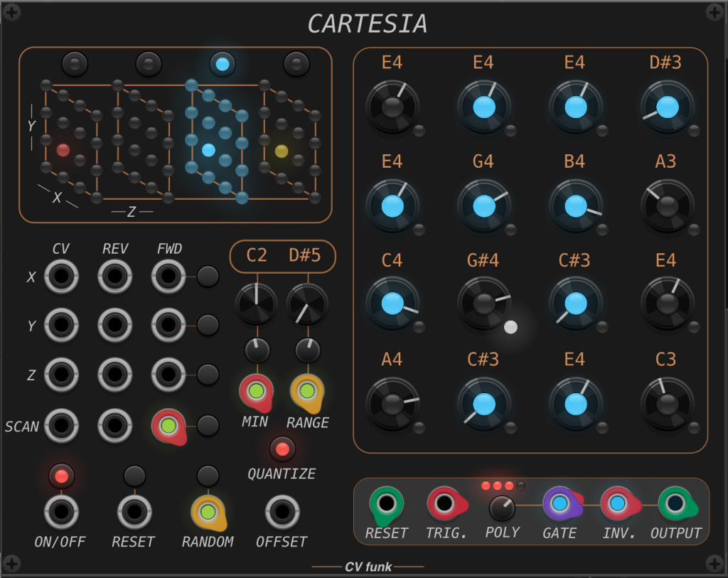
Task: Click the RANDOM input jack
Action: pyautogui.click(x=208, y=512)
